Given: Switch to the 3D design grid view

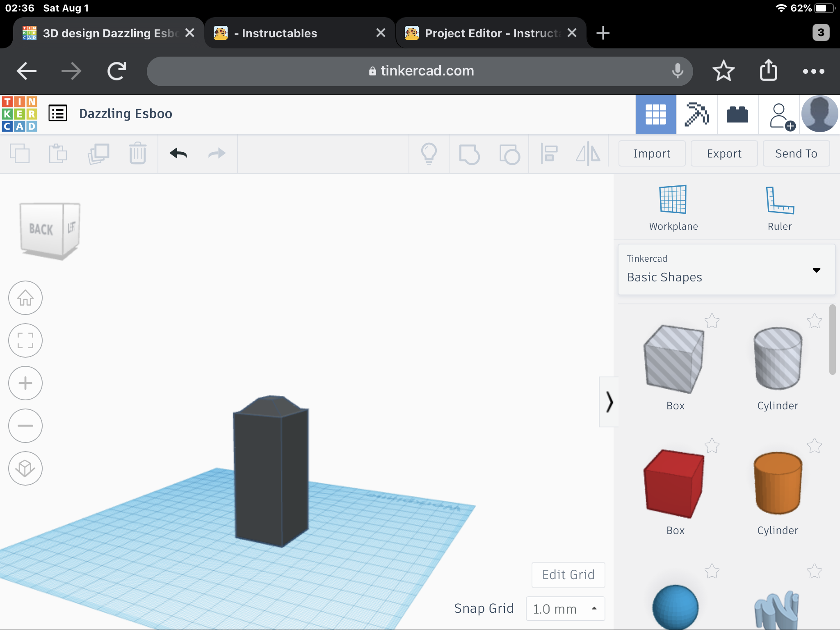Looking at the screenshot, I should click(x=655, y=114).
